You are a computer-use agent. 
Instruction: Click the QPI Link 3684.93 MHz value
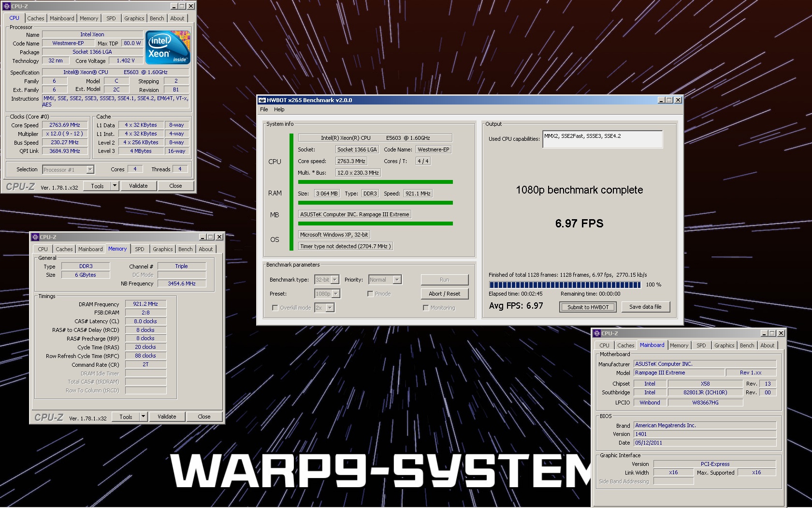pyautogui.click(x=65, y=151)
